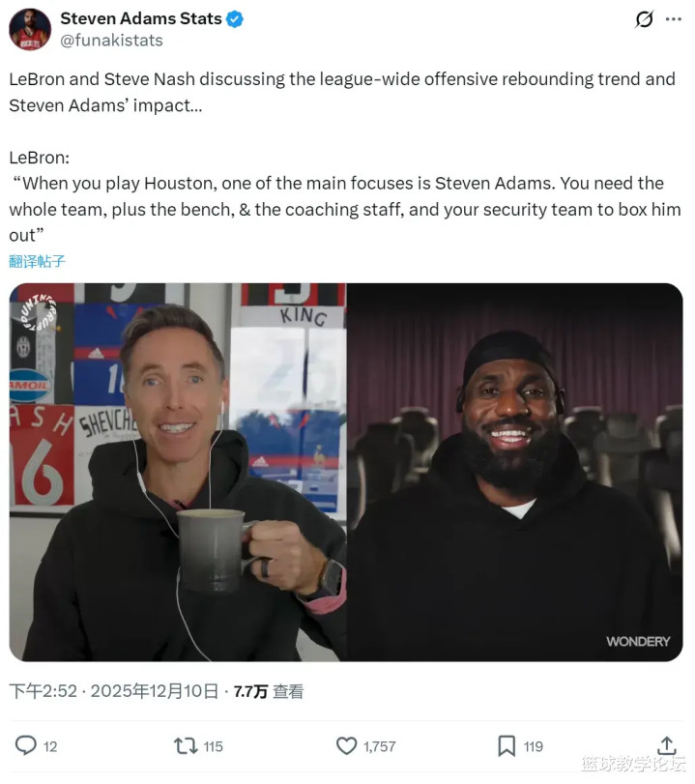The width and height of the screenshot is (695, 784).
Task: Click the 115 reposts count
Action: 213,746
